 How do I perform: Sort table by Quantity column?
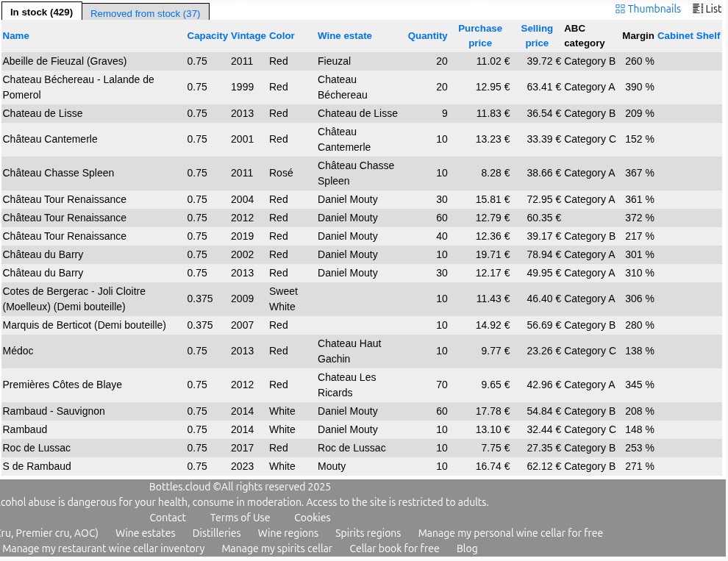pos(427,35)
